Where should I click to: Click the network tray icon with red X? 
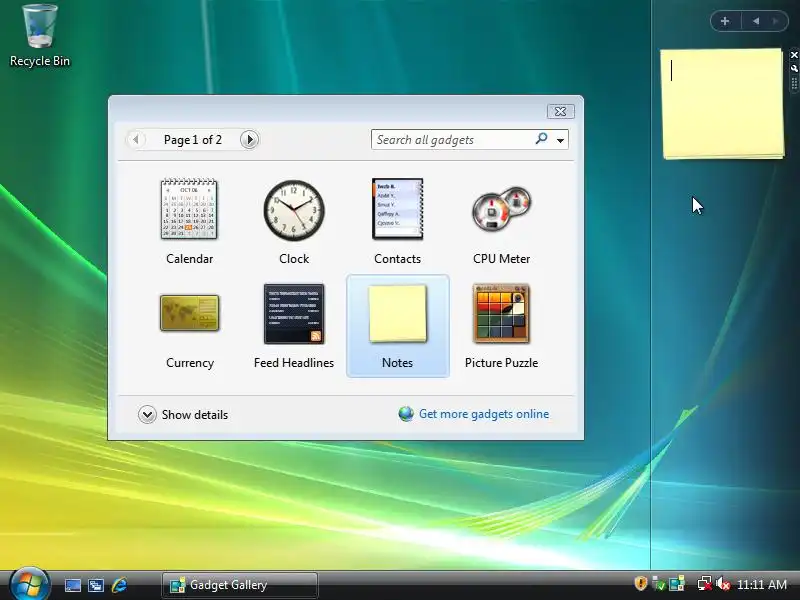[705, 583]
